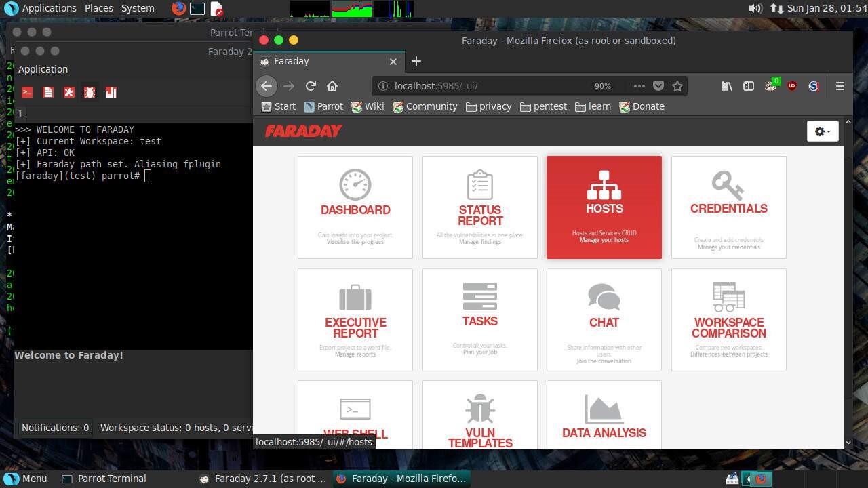This screenshot has width=868, height=488.
Task: Open the Firefox hamburger menu
Action: pyautogui.click(x=840, y=86)
